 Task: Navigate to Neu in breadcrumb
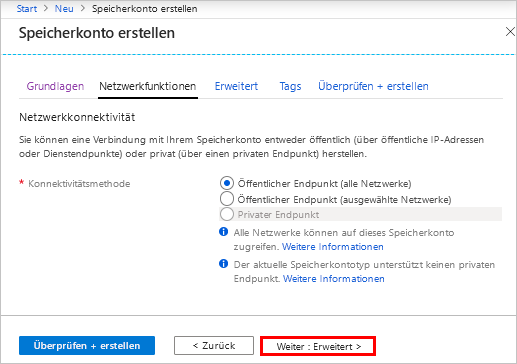coord(64,9)
